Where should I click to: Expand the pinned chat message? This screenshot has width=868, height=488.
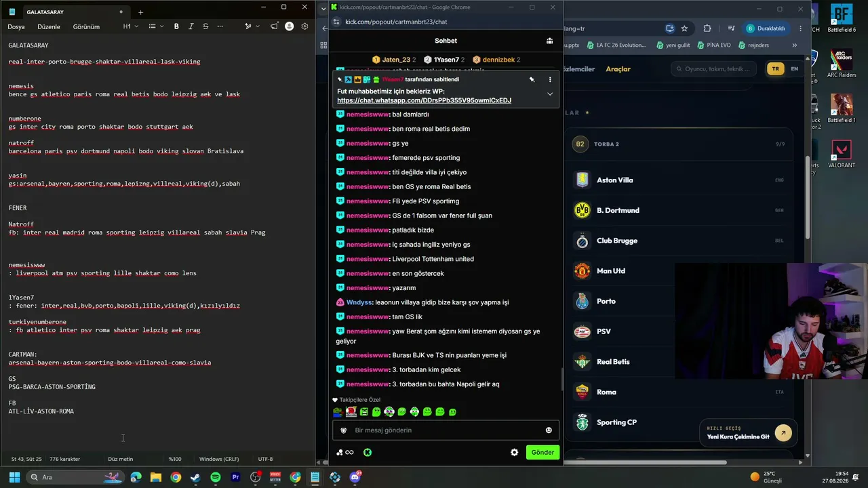(550, 94)
